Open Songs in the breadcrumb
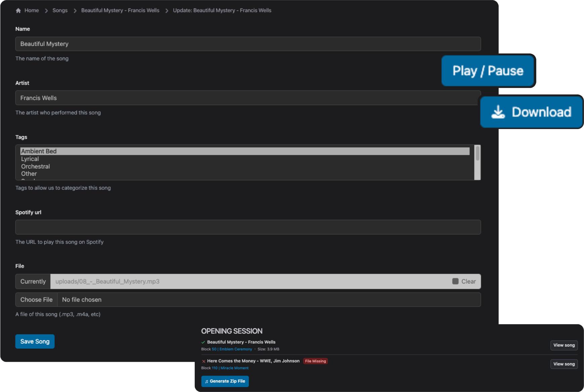The image size is (584, 392). tap(60, 10)
